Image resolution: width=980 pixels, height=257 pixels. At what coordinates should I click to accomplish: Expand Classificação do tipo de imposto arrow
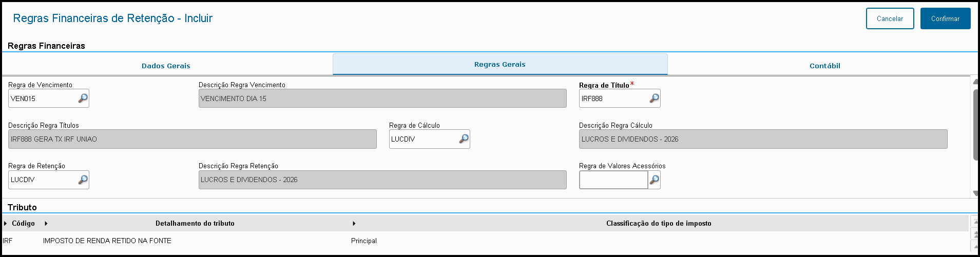[x=354, y=224]
